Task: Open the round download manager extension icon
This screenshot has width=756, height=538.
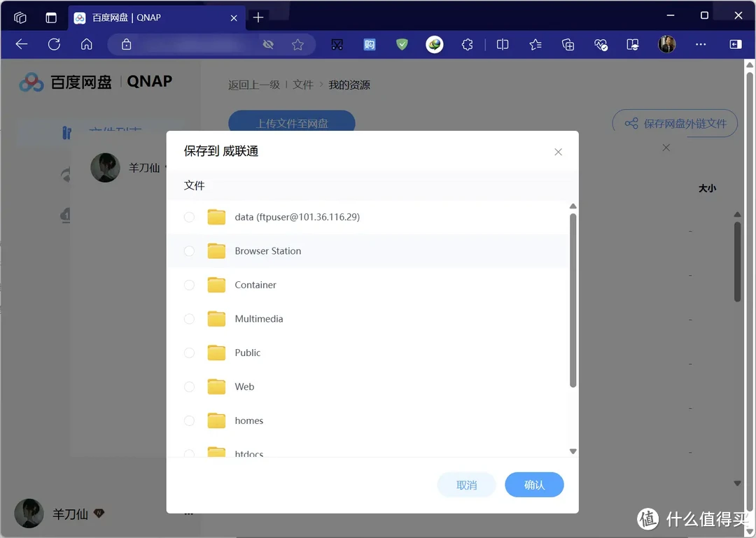Action: pyautogui.click(x=435, y=45)
